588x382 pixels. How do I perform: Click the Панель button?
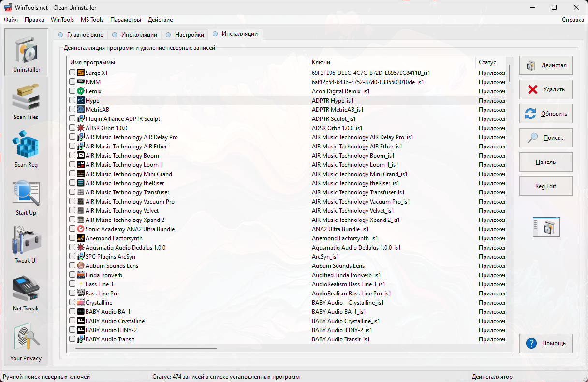[546, 162]
